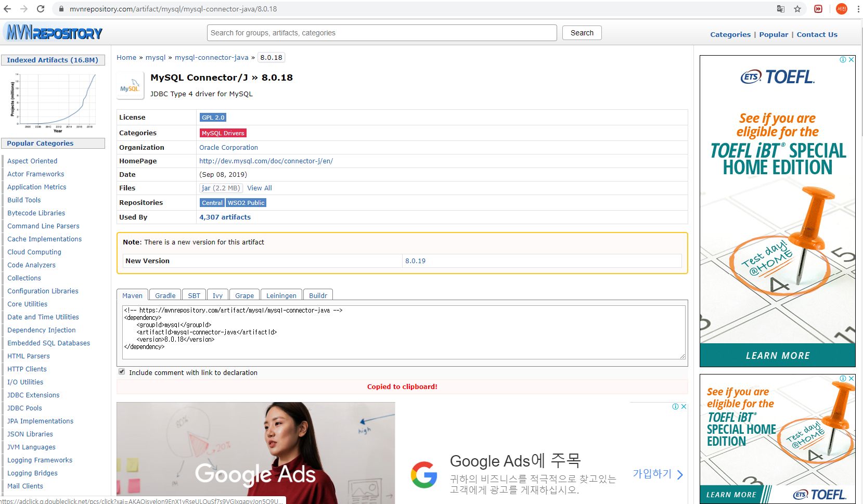Image resolution: width=863 pixels, height=504 pixels.
Task: Click the MySQL artifact logo thumbnail
Action: 130,86
